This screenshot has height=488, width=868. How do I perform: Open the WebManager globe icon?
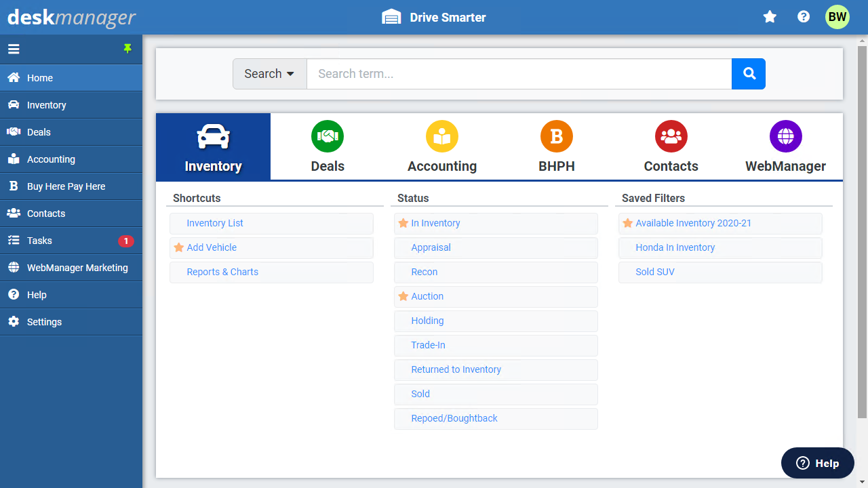tap(785, 136)
